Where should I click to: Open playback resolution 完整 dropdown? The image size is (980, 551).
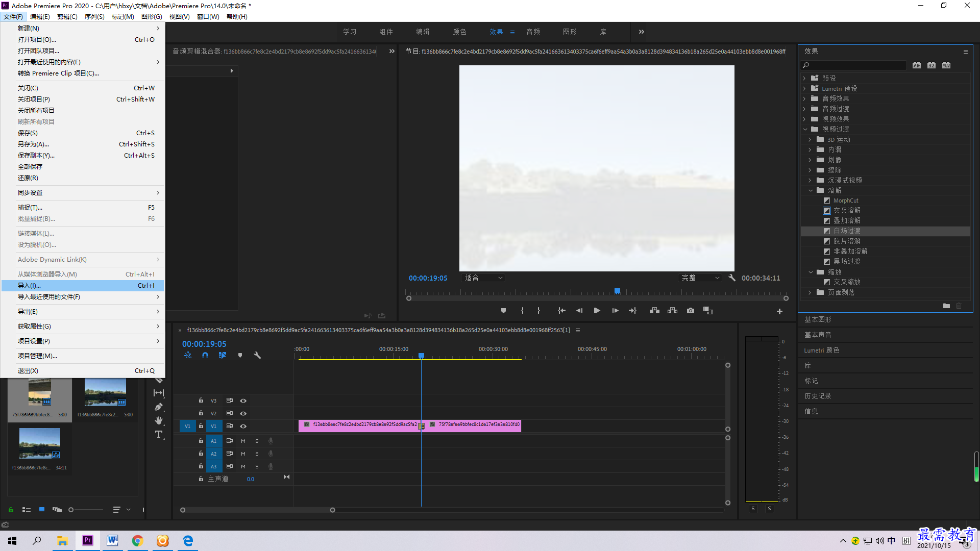[x=700, y=278]
